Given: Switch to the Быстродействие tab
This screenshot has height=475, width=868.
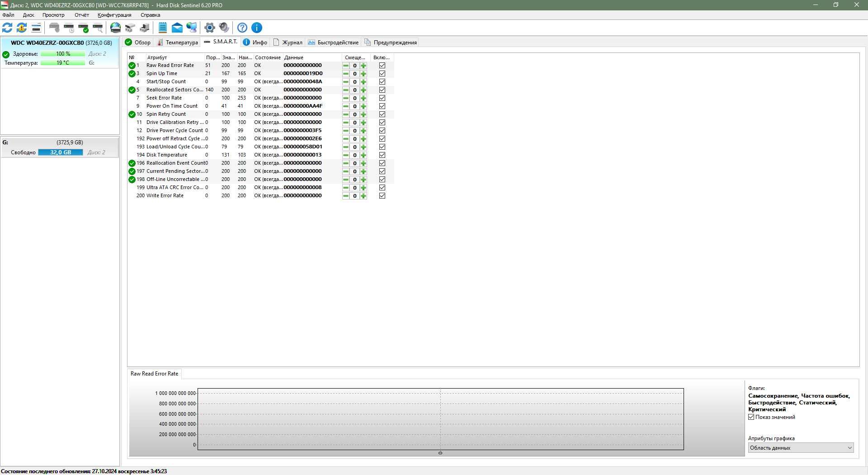Looking at the screenshot, I should tap(333, 43).
